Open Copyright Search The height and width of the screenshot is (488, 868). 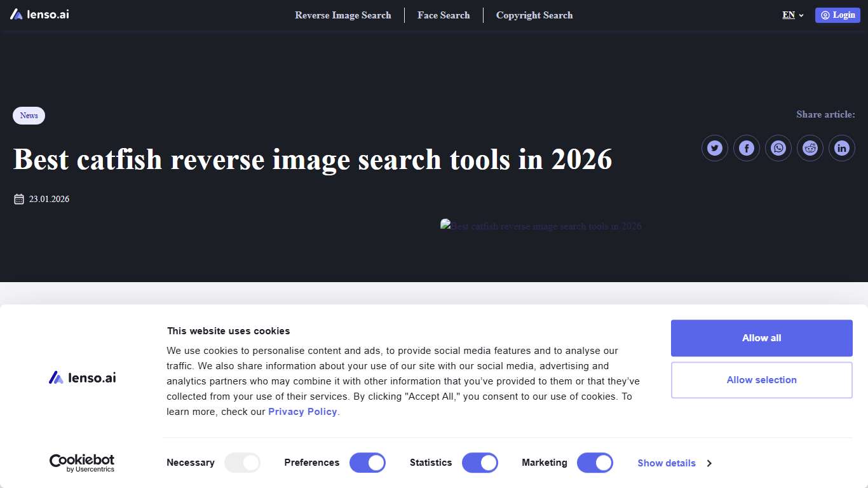pyautogui.click(x=534, y=15)
